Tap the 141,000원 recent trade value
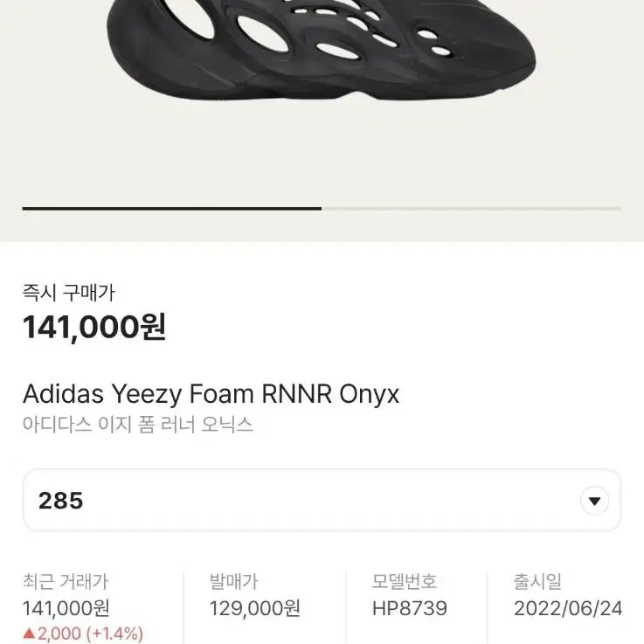 pyautogui.click(x=66, y=609)
